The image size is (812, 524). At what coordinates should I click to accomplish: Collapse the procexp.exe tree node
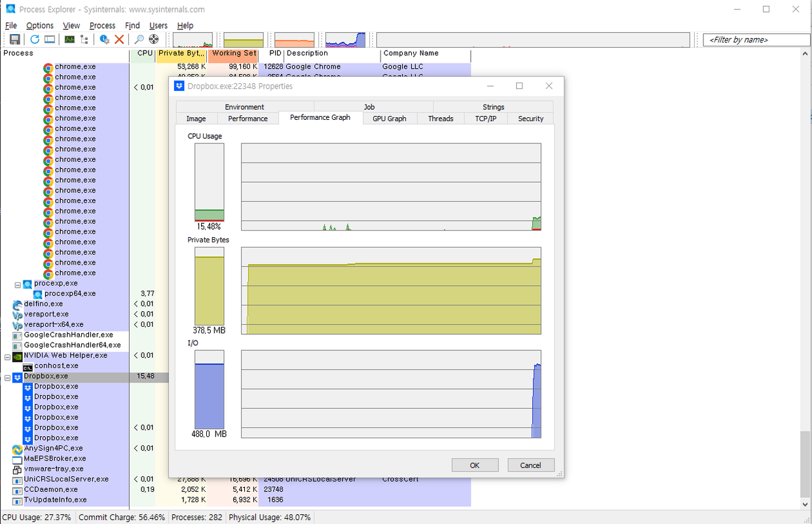[x=18, y=284]
